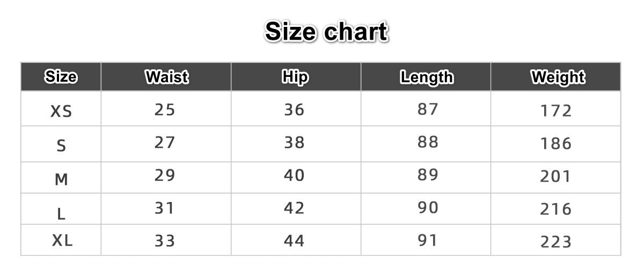Select weight value 216 for L
Screen dimensions: 644x265
pyautogui.click(x=556, y=209)
